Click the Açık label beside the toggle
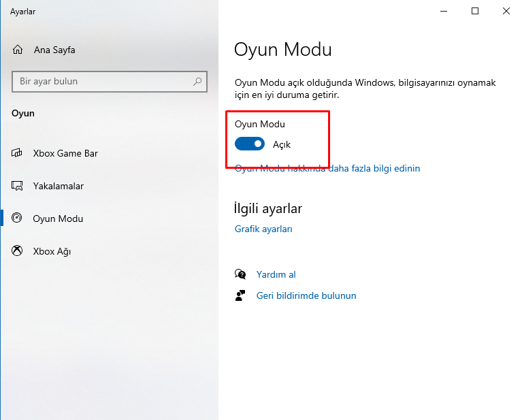The width and height of the screenshot is (522, 420). (282, 144)
